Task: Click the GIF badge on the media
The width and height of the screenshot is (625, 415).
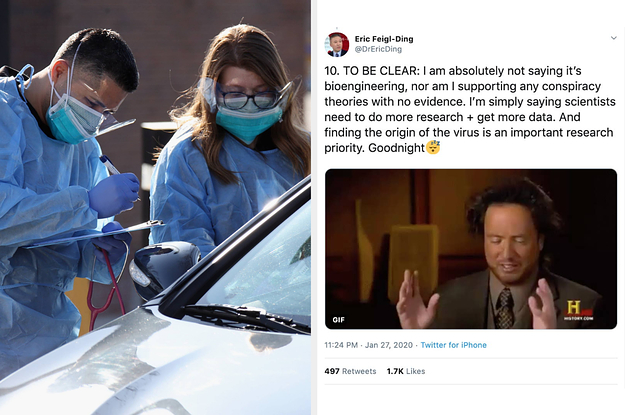Action: (338, 320)
